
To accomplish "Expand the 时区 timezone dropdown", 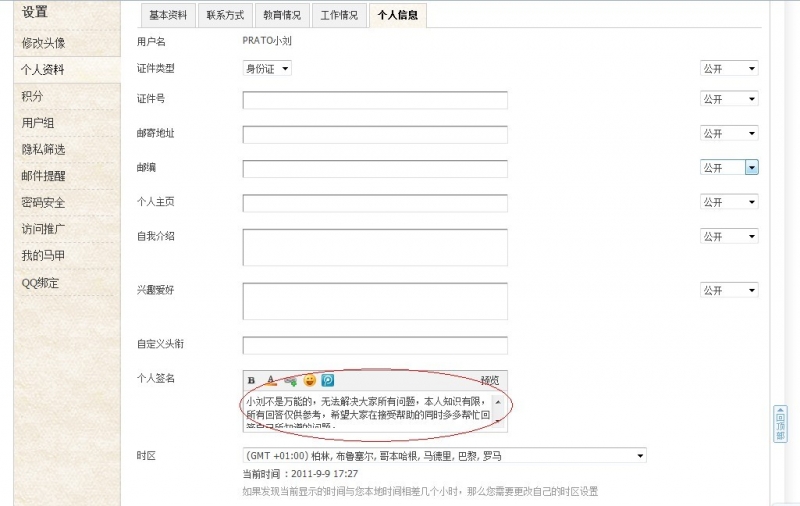I will point(444,456).
